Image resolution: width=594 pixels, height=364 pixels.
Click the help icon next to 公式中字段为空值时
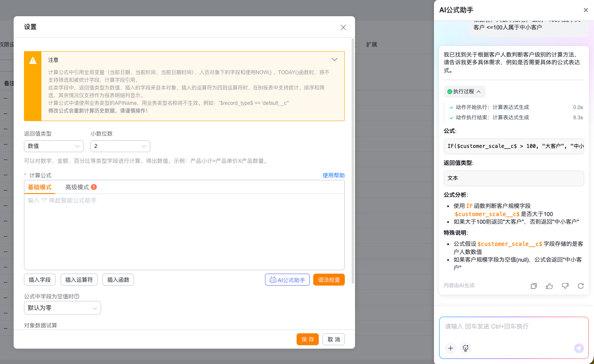(x=77, y=297)
